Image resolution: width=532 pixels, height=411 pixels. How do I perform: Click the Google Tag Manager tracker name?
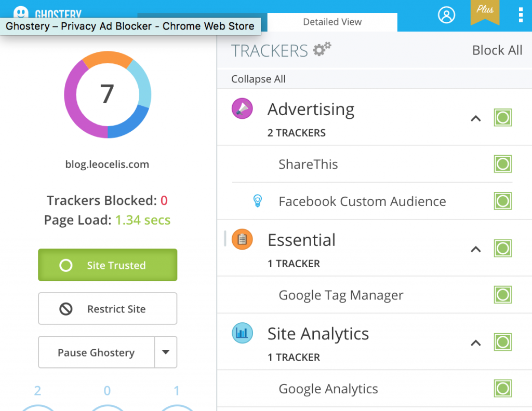click(x=341, y=295)
